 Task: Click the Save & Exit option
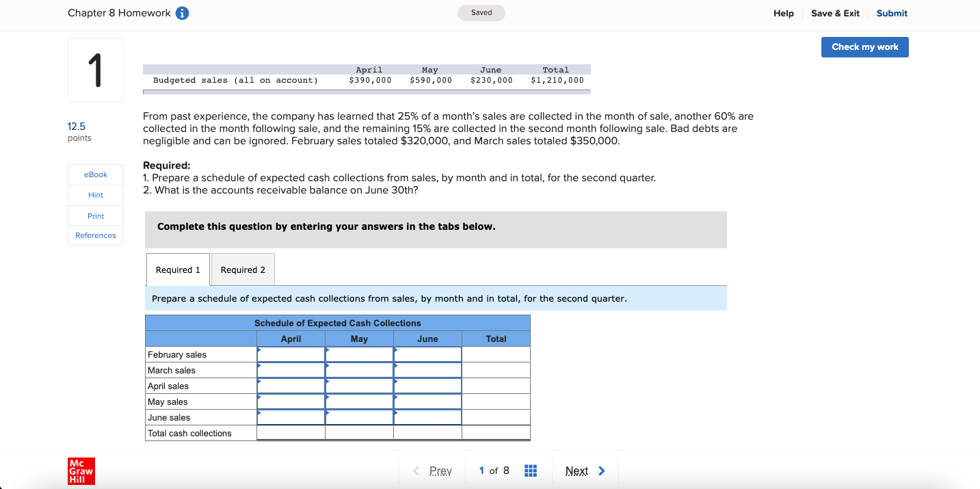(835, 13)
